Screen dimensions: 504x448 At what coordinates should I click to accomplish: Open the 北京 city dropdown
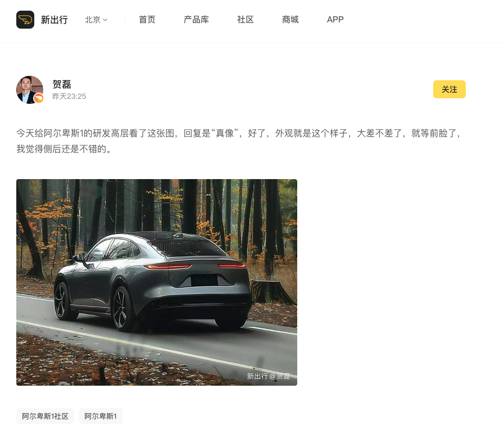(96, 20)
